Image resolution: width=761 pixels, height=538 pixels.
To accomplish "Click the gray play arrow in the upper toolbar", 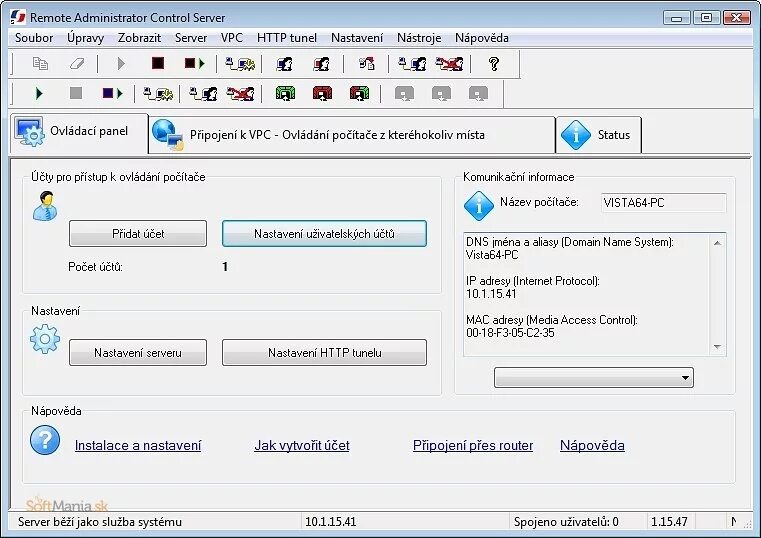I will [121, 64].
